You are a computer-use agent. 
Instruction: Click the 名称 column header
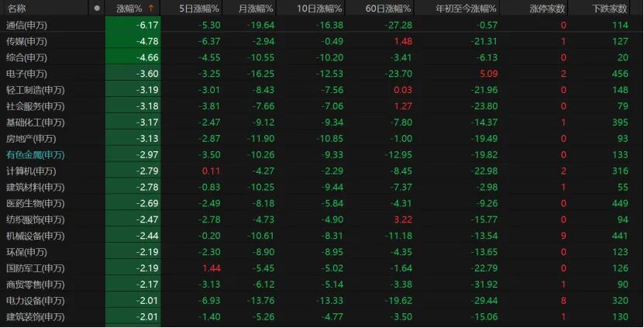point(16,9)
